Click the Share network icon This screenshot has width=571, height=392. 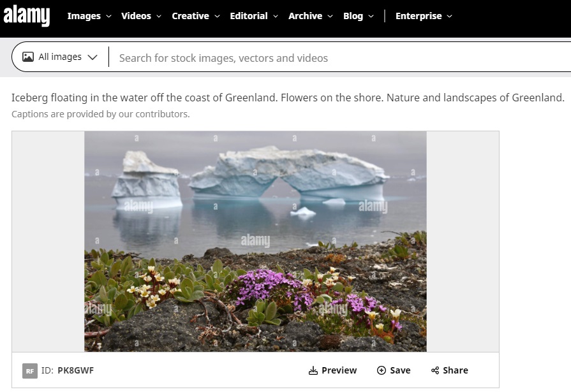(435, 370)
